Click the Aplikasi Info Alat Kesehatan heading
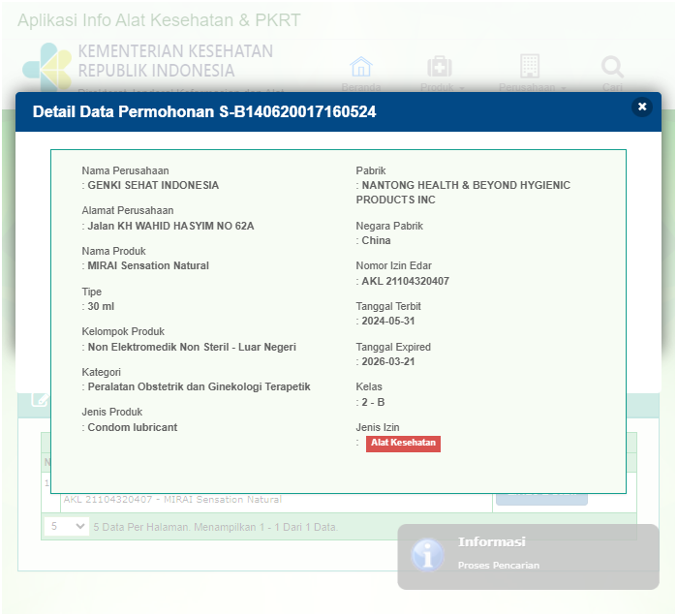Screen dimensions: 677x616 click(159, 20)
